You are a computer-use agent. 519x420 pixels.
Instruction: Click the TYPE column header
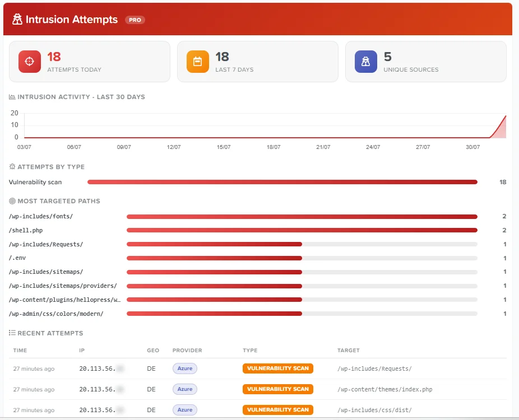(250, 350)
